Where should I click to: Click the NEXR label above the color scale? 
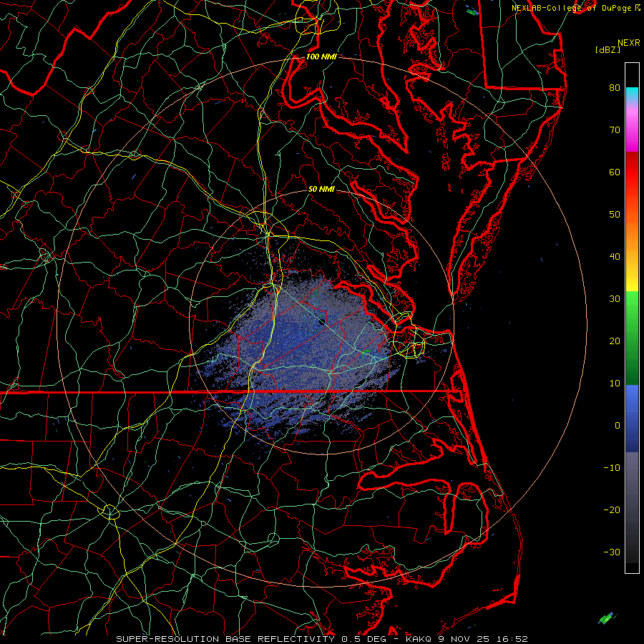[x=629, y=43]
